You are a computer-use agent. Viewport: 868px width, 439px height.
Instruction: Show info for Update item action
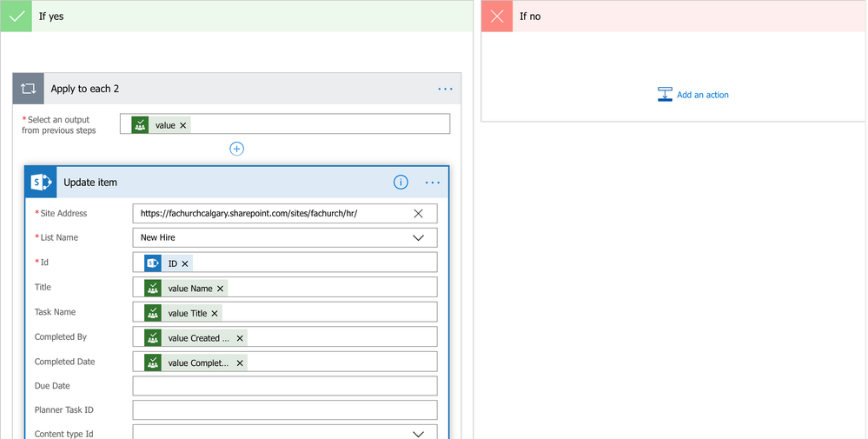click(x=401, y=183)
